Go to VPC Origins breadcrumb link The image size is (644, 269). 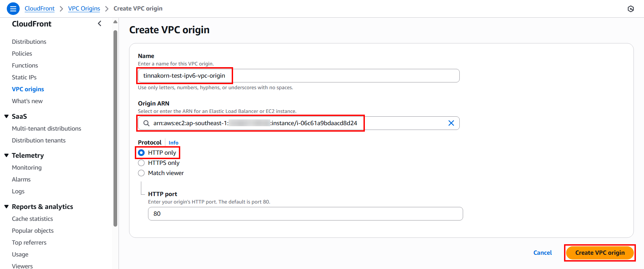(x=84, y=8)
